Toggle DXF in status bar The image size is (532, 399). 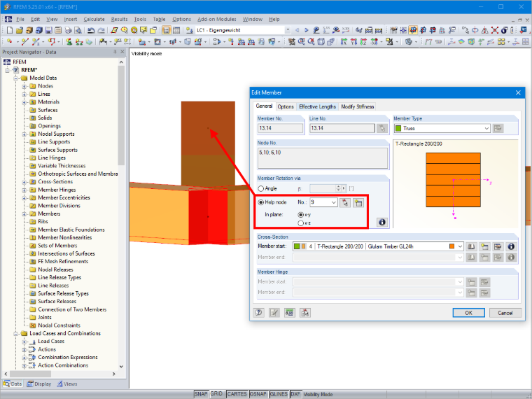295,394
